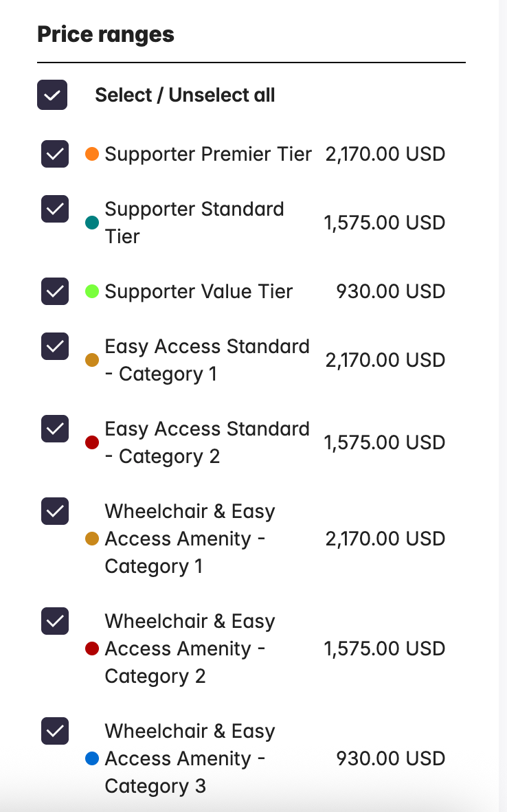Click the blue Wheelchair Category 3 color dot
The width and height of the screenshot is (507, 812).
92,758
